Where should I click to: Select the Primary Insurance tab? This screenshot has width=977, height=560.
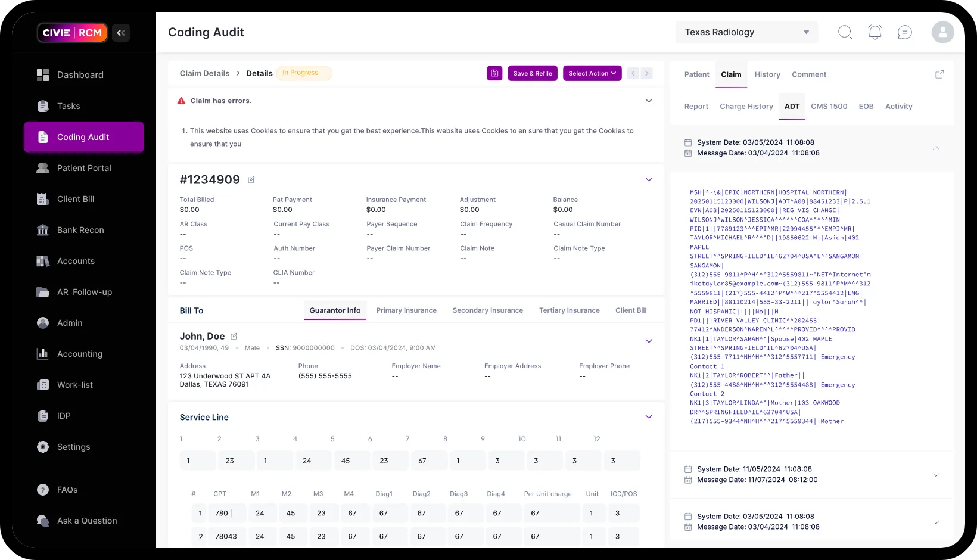click(406, 310)
